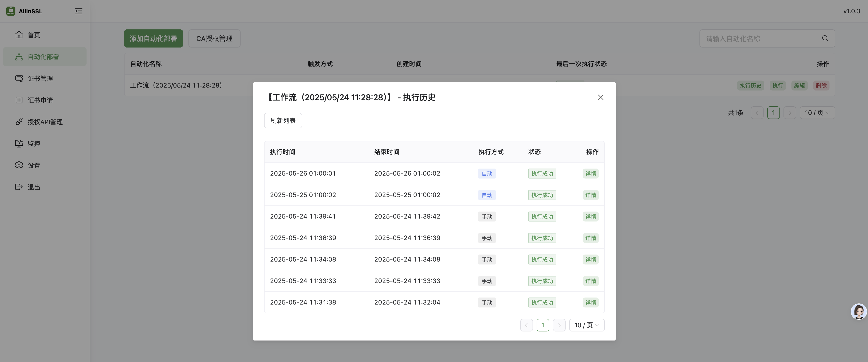Click the 共1条 total count text

tap(735, 113)
